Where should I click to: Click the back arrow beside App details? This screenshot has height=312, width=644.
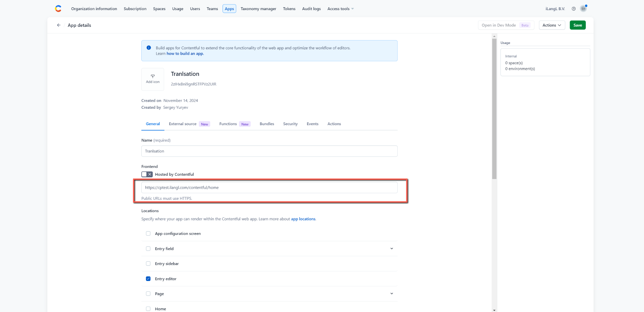pos(58,25)
